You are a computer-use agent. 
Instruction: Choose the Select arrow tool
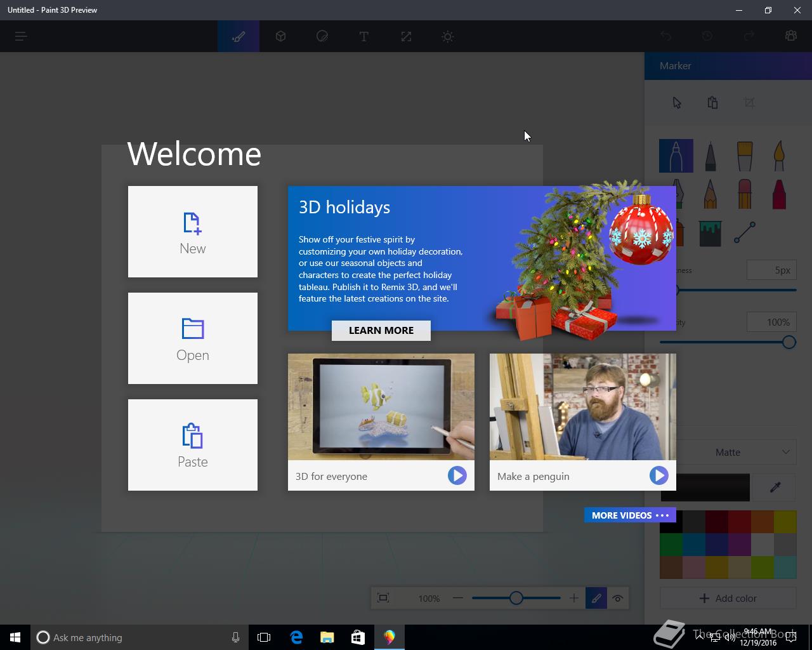tap(677, 103)
